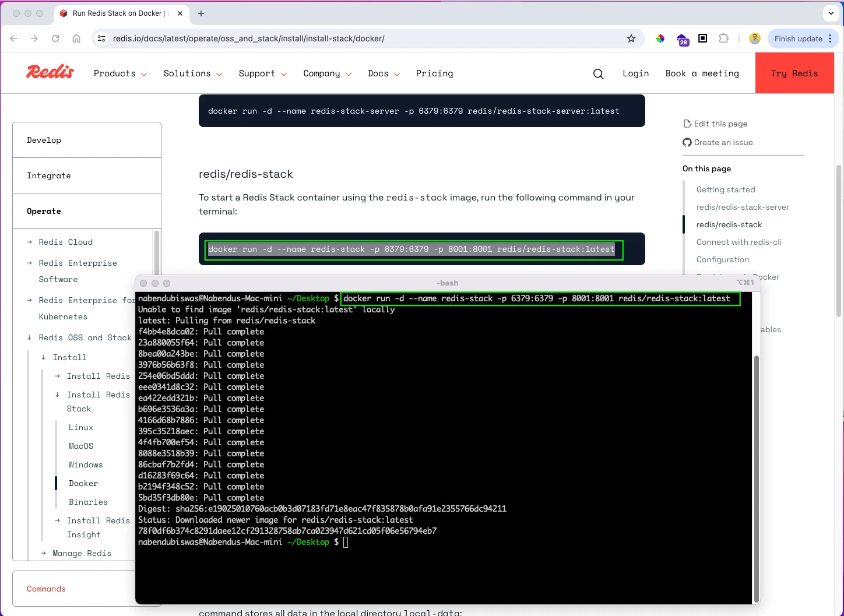Open a new browser tab with plus
This screenshot has height=616, width=844.
201,13
